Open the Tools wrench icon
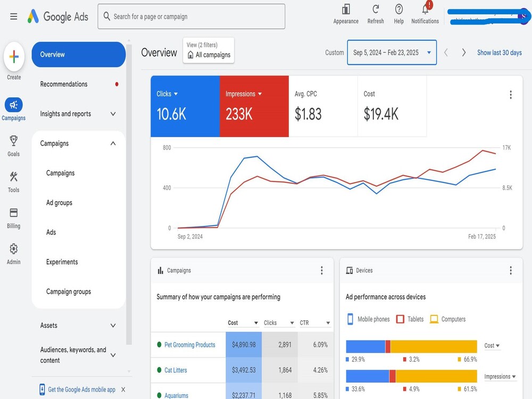Viewport: 532px width, 399px height. tap(14, 177)
